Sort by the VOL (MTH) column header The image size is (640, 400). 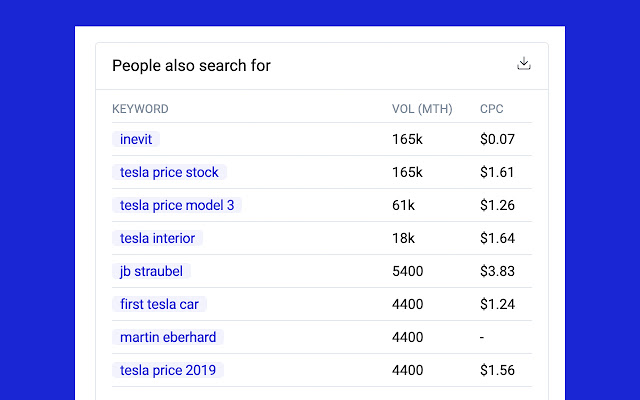click(422, 109)
